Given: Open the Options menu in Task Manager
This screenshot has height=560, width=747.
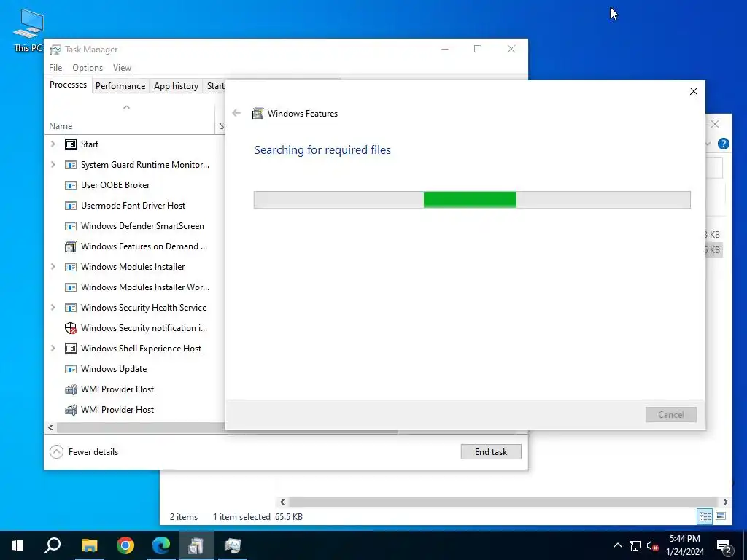Looking at the screenshot, I should click(88, 68).
